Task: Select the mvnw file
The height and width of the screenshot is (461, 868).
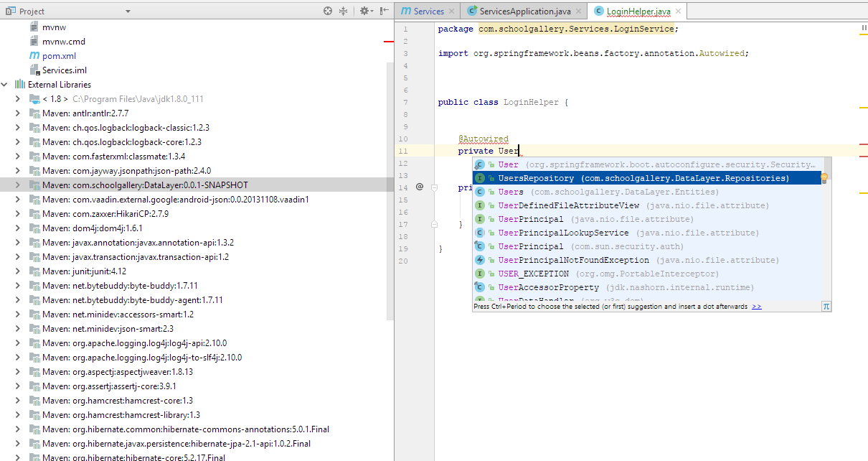Action: click(55, 27)
